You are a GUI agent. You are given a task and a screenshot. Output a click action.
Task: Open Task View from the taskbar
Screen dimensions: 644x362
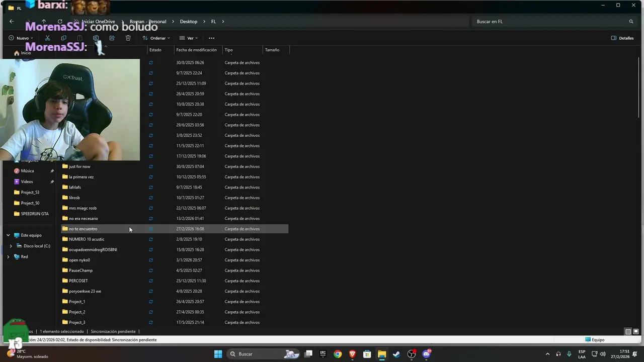[x=308, y=354]
